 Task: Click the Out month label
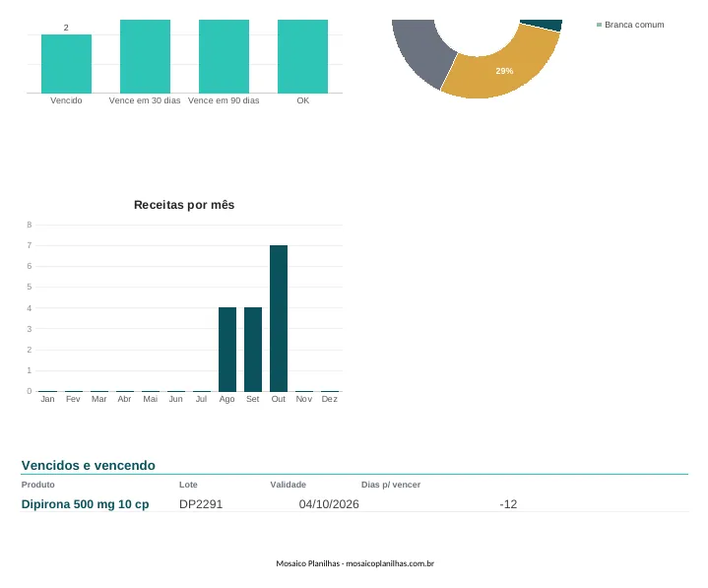click(x=279, y=399)
